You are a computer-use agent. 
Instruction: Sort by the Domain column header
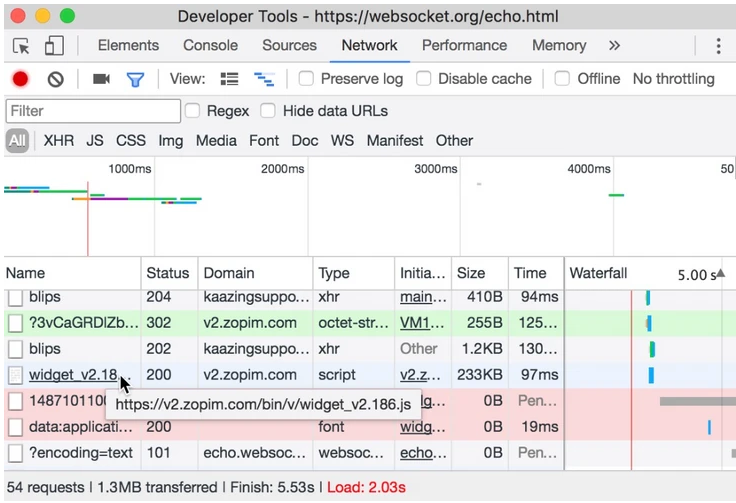[255, 273]
